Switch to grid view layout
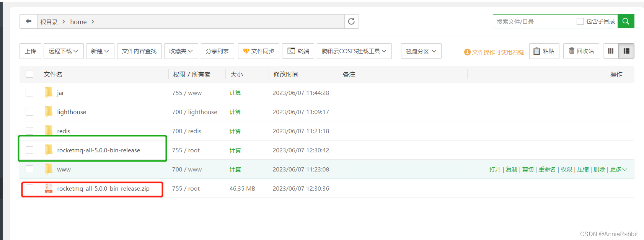Screen dimensions: 644x240 611,51
